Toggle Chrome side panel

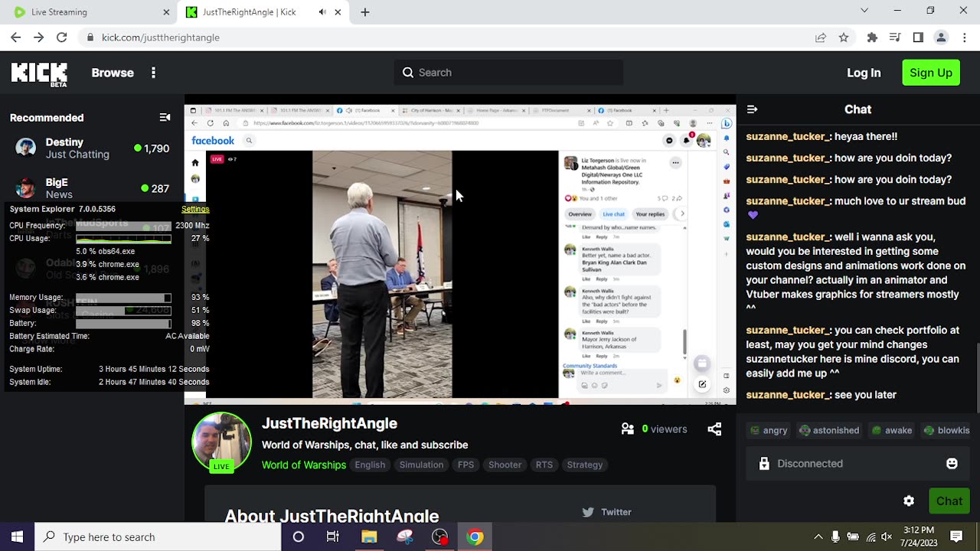click(918, 37)
